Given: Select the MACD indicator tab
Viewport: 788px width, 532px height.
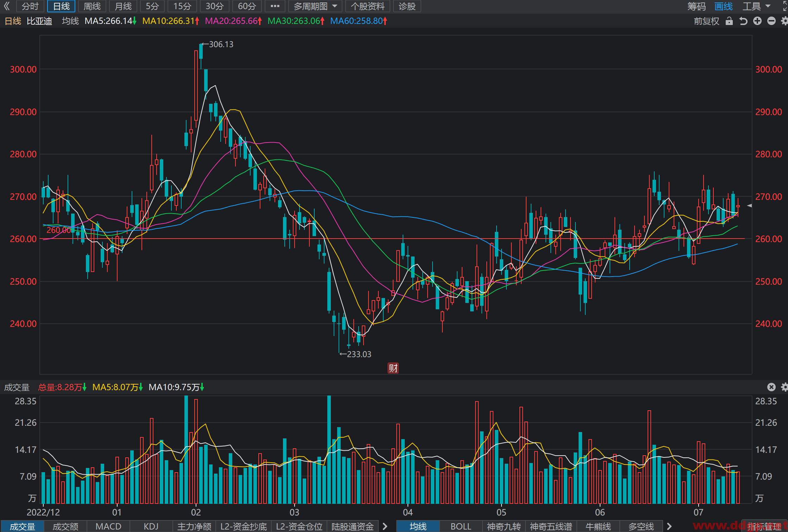Looking at the screenshot, I should coord(108,526).
